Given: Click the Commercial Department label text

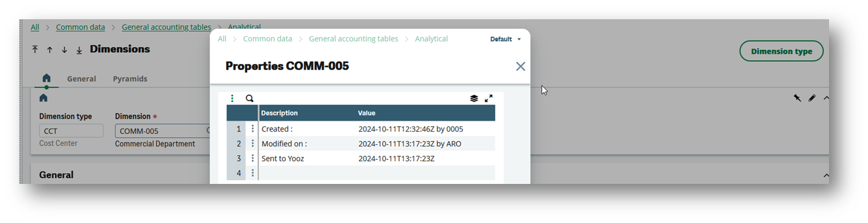Looking at the screenshot, I should click(155, 144).
